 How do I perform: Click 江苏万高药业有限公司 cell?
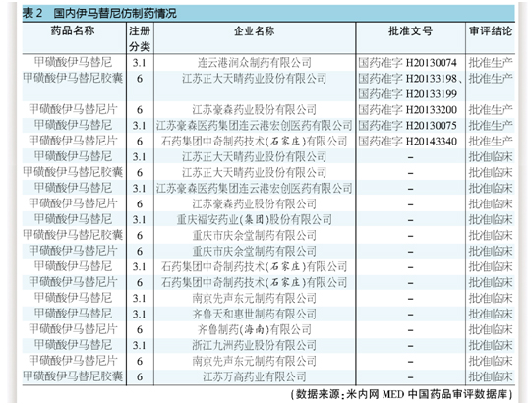pyautogui.click(x=254, y=376)
